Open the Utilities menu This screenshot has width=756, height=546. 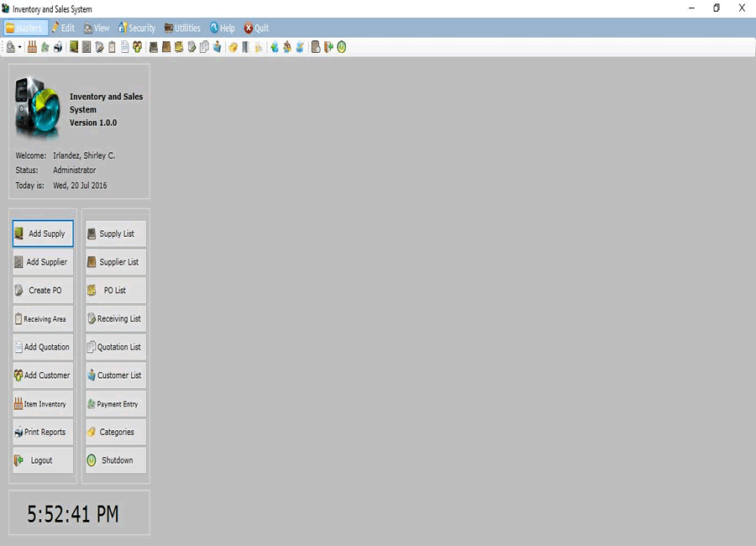(x=182, y=28)
